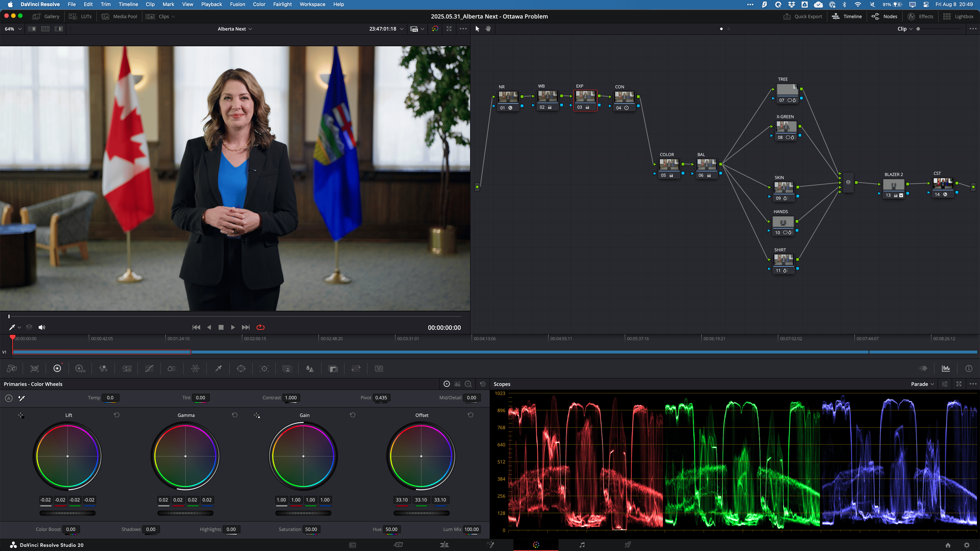Open the Tracker palette icon
980x551 pixels.
click(264, 368)
